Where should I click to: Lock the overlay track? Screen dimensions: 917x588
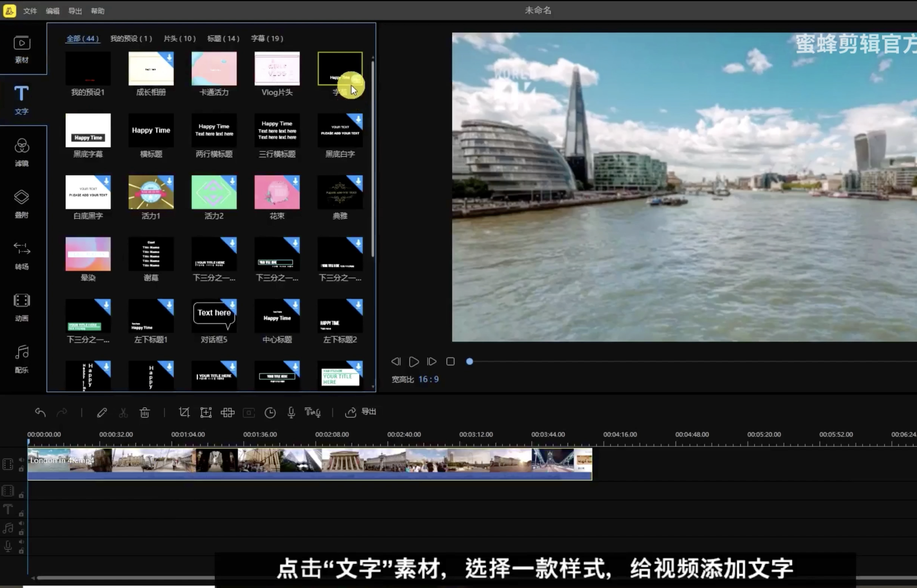(x=21, y=495)
